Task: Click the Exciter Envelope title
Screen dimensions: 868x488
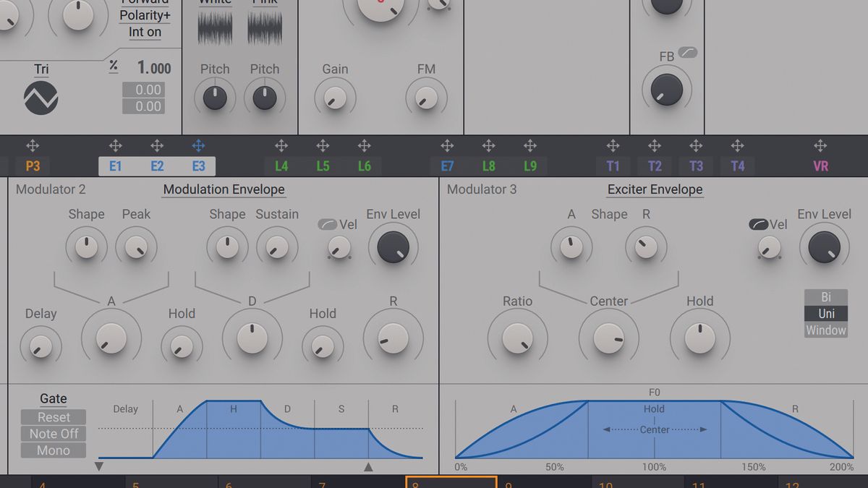Action: point(655,189)
